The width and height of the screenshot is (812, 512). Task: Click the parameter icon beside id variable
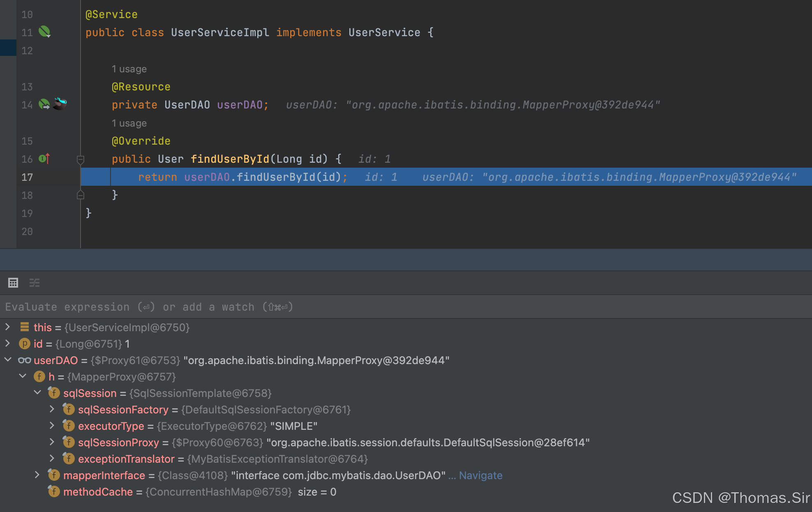click(x=25, y=344)
